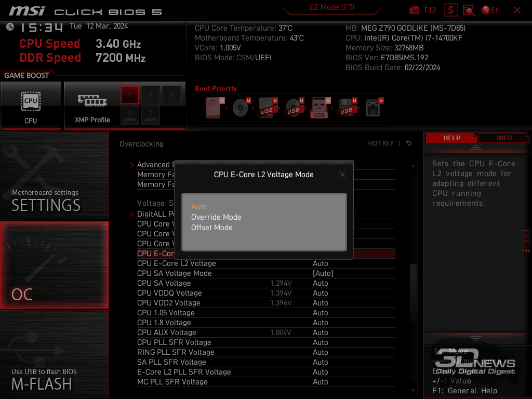Switch to the HELP tab
This screenshot has height=399, width=532.
pyautogui.click(x=451, y=138)
